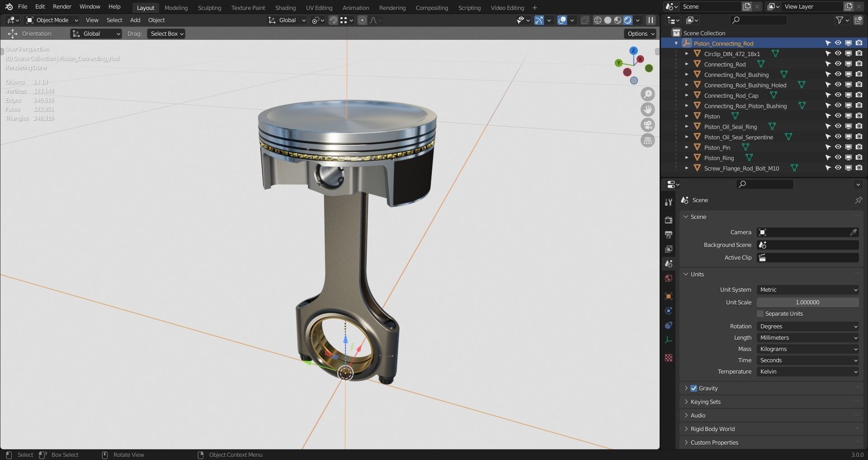Hide Connecting_Rod in viewport
This screenshot has height=460, width=868.
click(x=838, y=64)
